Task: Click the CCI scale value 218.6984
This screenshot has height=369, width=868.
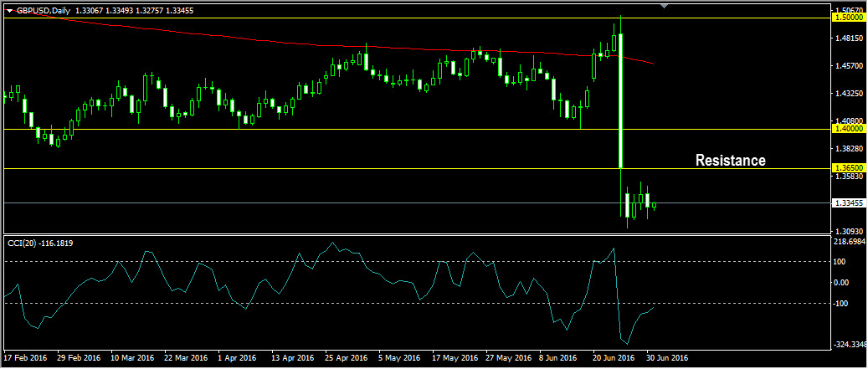Action: coord(850,243)
